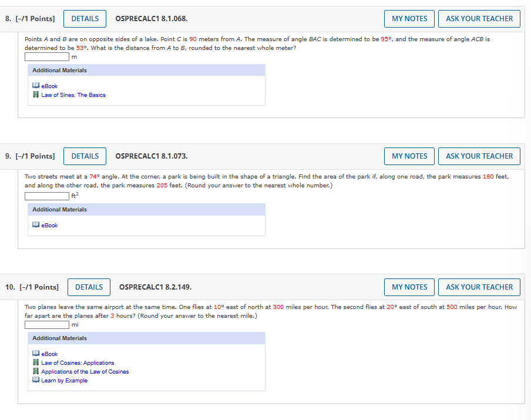Screen dimensions: 531x420
Task: Click the Additional Materials header in question 10
Action: click(147, 338)
